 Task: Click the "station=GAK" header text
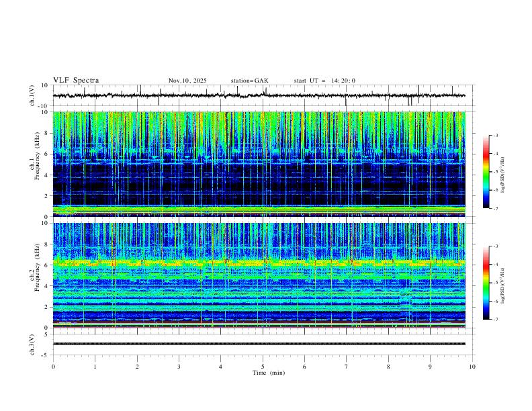(249, 81)
